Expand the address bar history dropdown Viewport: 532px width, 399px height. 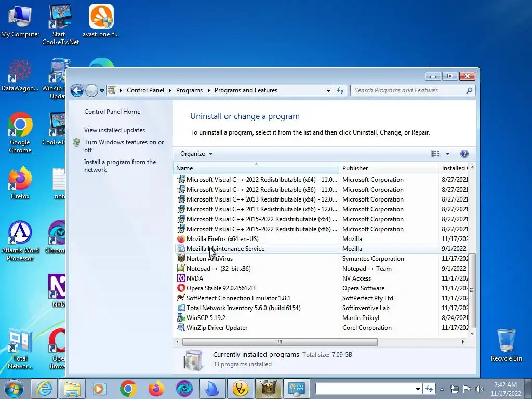pos(328,90)
